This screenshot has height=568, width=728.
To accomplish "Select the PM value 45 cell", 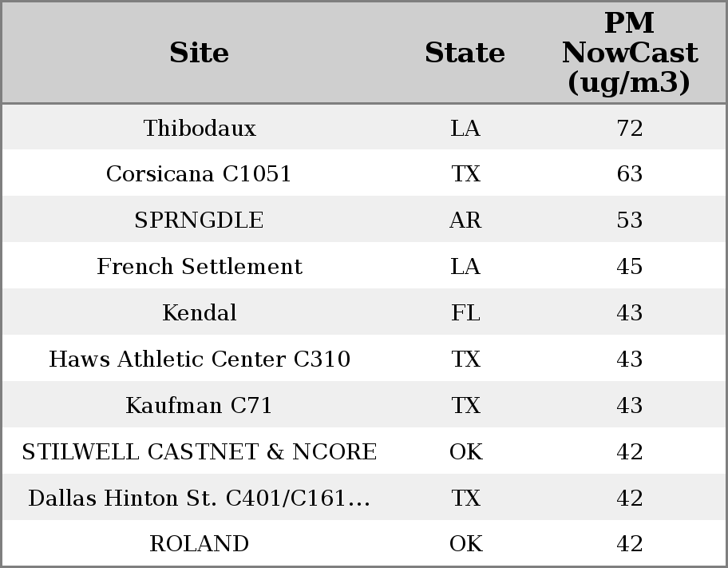I will [x=630, y=267].
